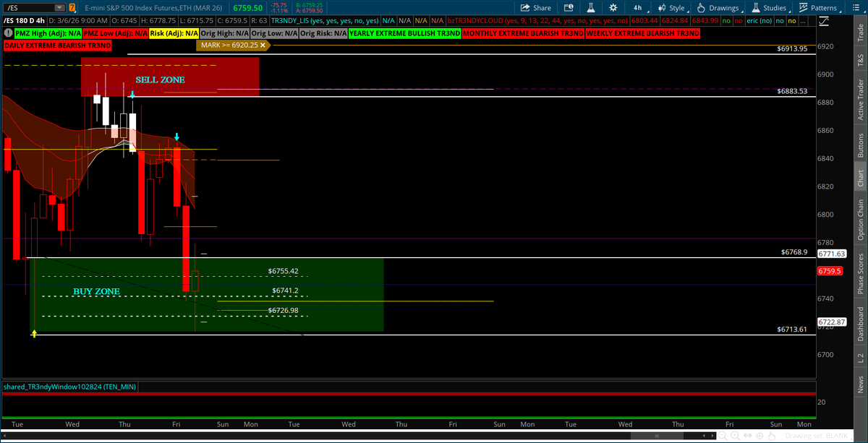
Task: Click MONTHLY EXTREME BEARISH TR3ND label
Action: click(x=523, y=33)
